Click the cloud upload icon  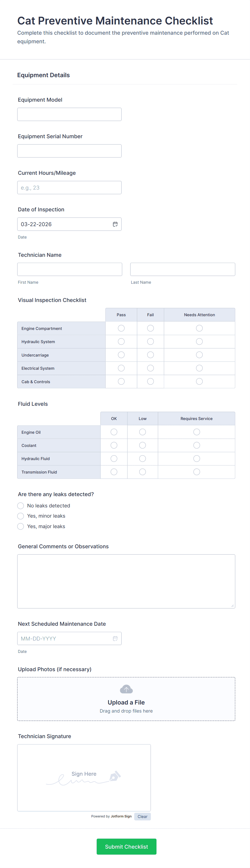(x=126, y=689)
